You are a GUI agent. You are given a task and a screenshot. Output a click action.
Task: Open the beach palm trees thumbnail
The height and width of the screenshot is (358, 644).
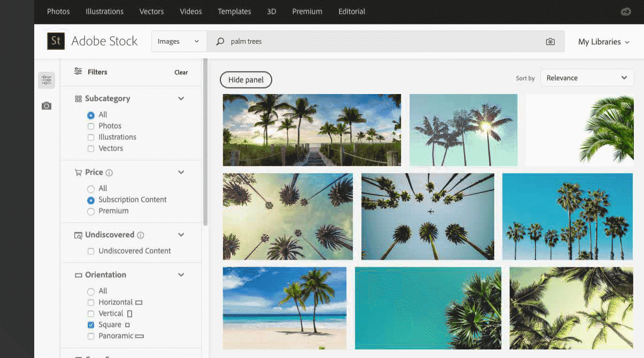coord(285,307)
